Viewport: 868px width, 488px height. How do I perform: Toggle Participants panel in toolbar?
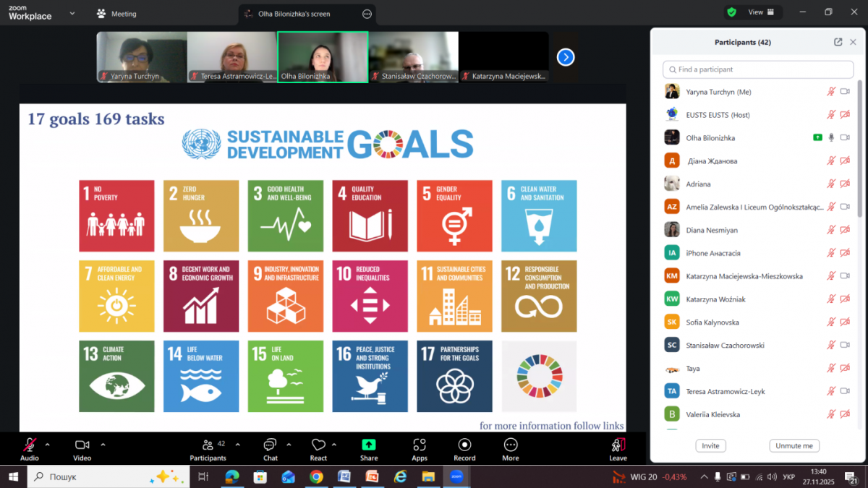[x=208, y=445]
